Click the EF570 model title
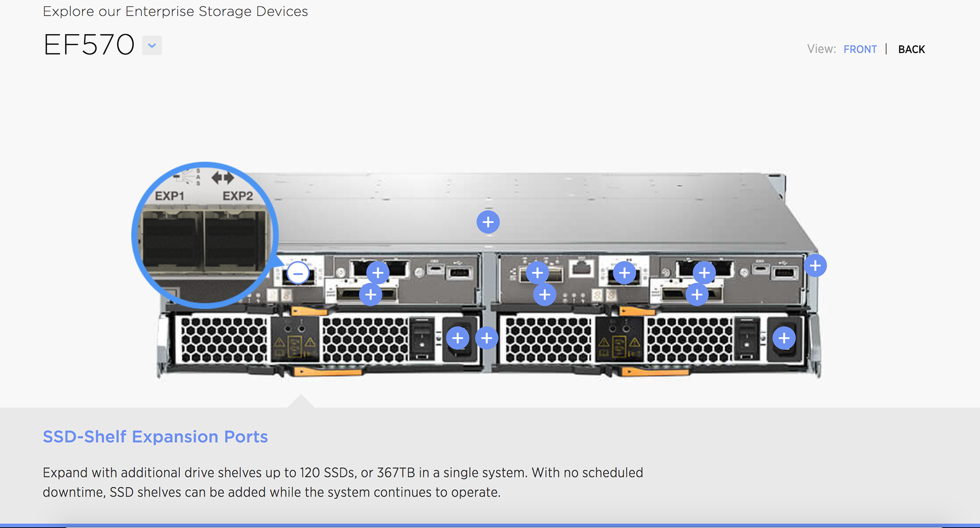The image size is (980, 528). coord(89,45)
